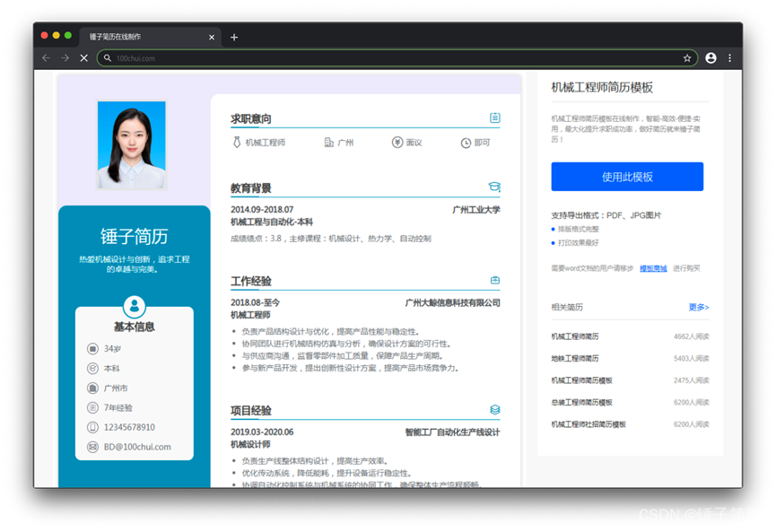
Task: Click the 2475人阅读 count
Action: pos(692,380)
